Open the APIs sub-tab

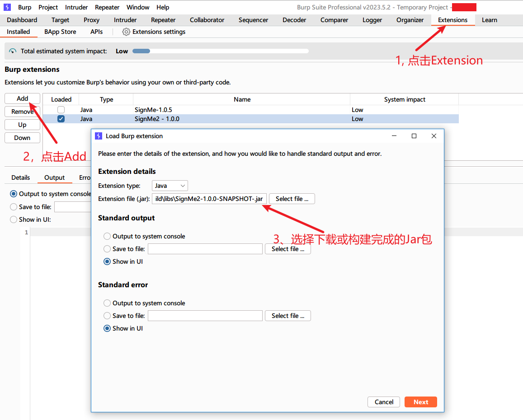coord(96,32)
